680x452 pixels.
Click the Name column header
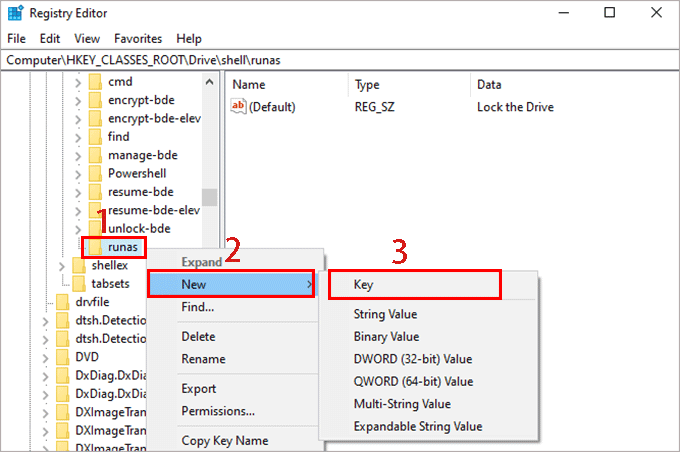[287, 84]
